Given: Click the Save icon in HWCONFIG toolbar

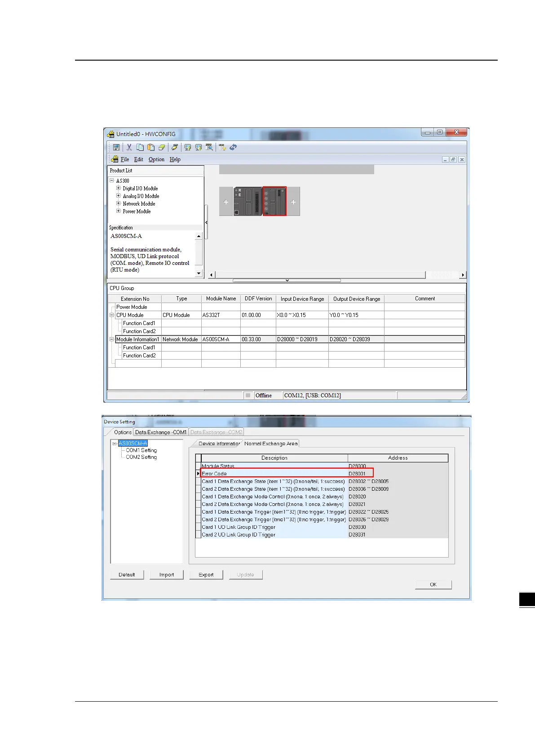Looking at the screenshot, I should tap(116, 147).
